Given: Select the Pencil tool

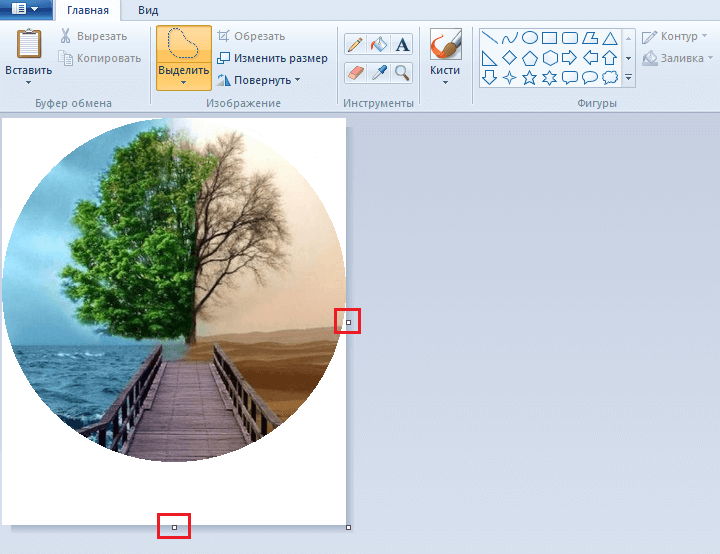Looking at the screenshot, I should [355, 44].
